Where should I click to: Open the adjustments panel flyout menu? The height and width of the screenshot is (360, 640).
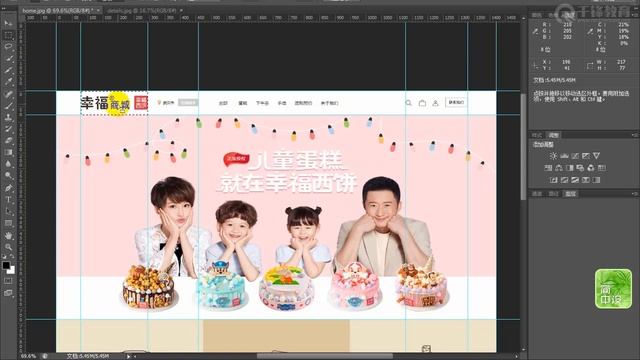(x=635, y=135)
